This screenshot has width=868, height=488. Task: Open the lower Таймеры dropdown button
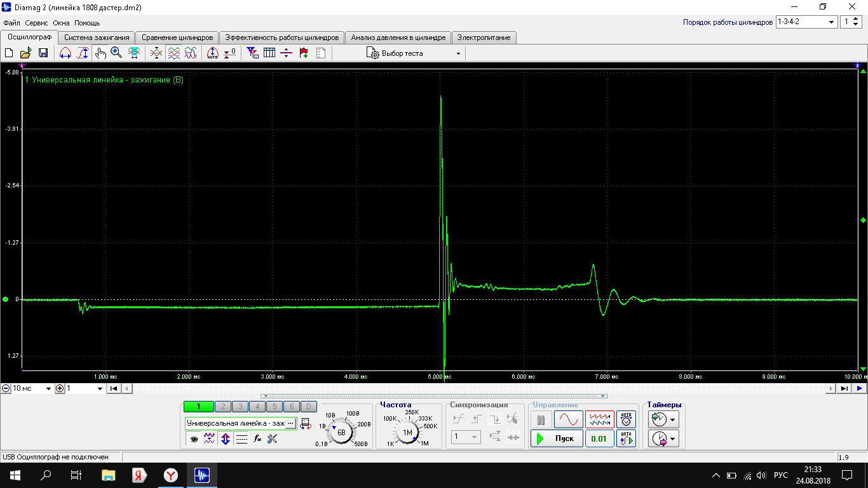point(663,438)
